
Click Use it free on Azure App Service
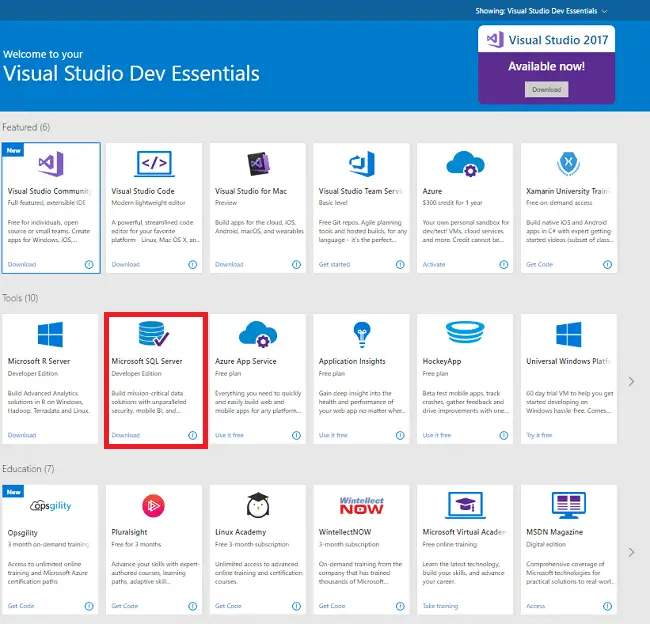[229, 435]
